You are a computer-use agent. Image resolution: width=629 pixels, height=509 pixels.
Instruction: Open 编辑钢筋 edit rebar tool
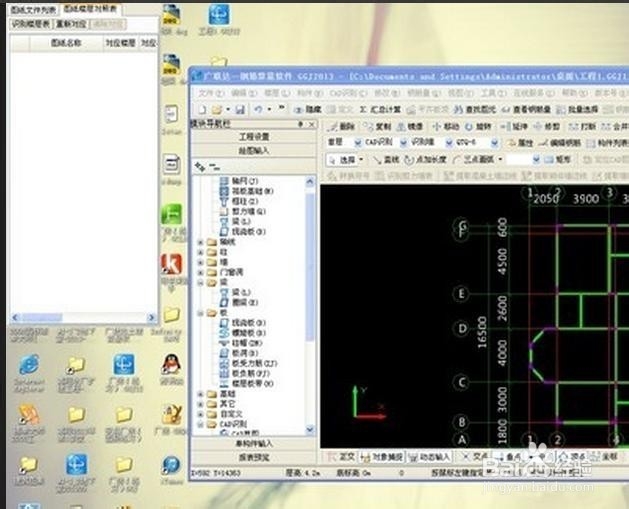click(x=560, y=142)
